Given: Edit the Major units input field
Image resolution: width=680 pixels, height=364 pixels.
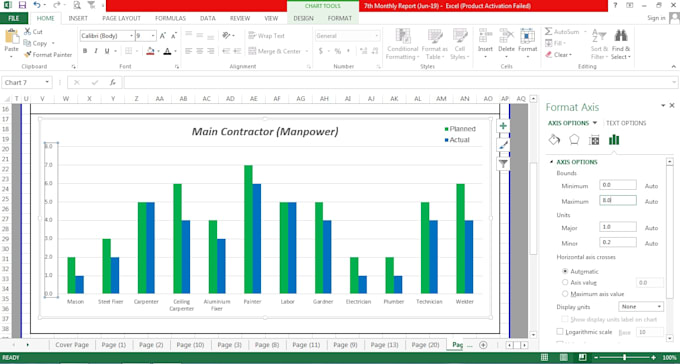Looking at the screenshot, I should (x=618, y=226).
